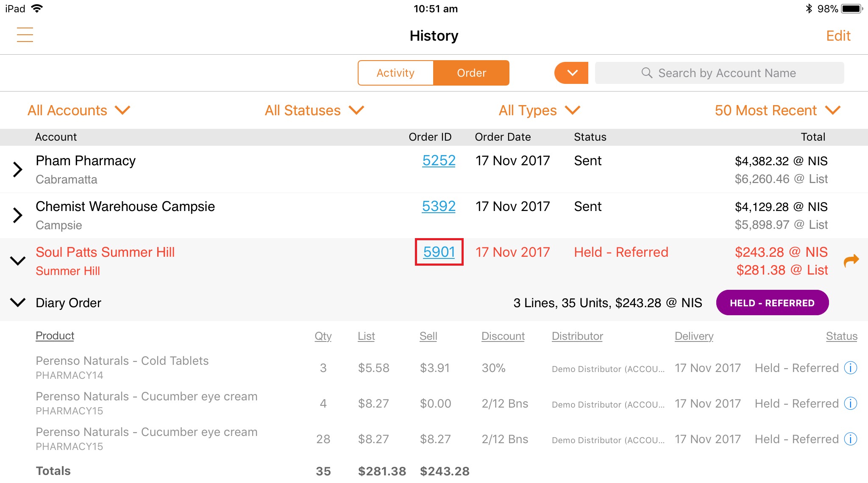Select Pham Pharmacy account name
Screen dimensions: 868x483
[86, 161]
